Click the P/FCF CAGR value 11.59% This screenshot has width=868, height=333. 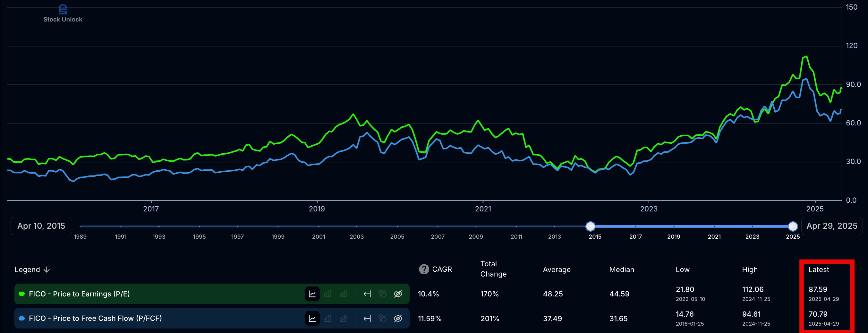tap(430, 319)
